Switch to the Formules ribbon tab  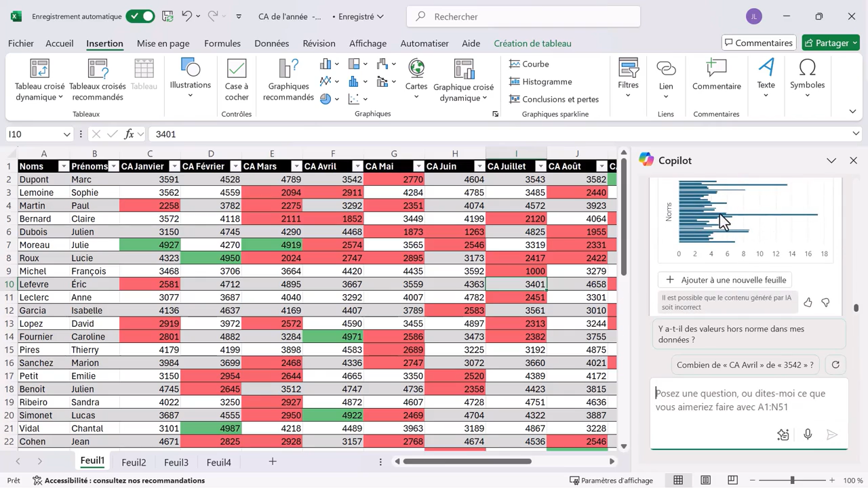tap(222, 43)
